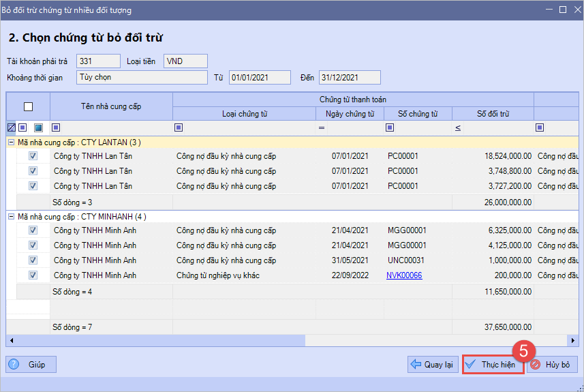
Task: Collapse the CTY MINHANH supplier group
Action: click(x=11, y=217)
